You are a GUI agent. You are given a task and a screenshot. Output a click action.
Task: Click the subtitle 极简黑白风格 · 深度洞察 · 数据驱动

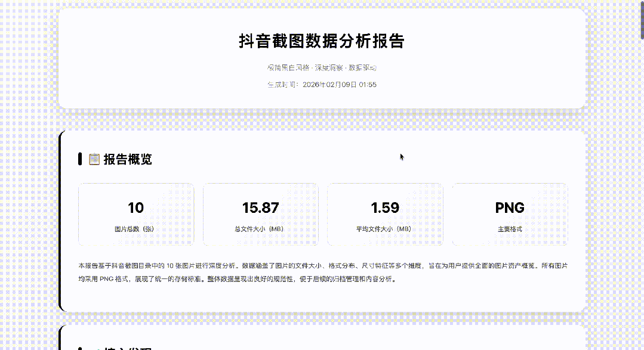tap(322, 68)
